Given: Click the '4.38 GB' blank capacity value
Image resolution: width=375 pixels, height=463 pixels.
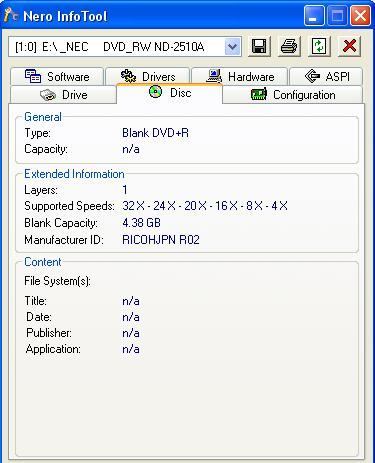Looking at the screenshot, I should click(x=141, y=223).
